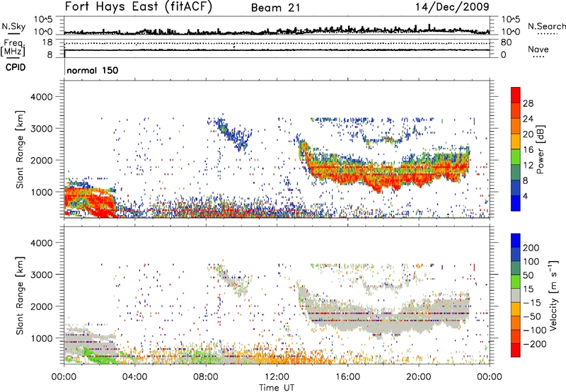Click the velocity panel 'Slant Range [km]' label
Image resolution: width=566 pixels, height=392 pixels.
(x=20, y=295)
